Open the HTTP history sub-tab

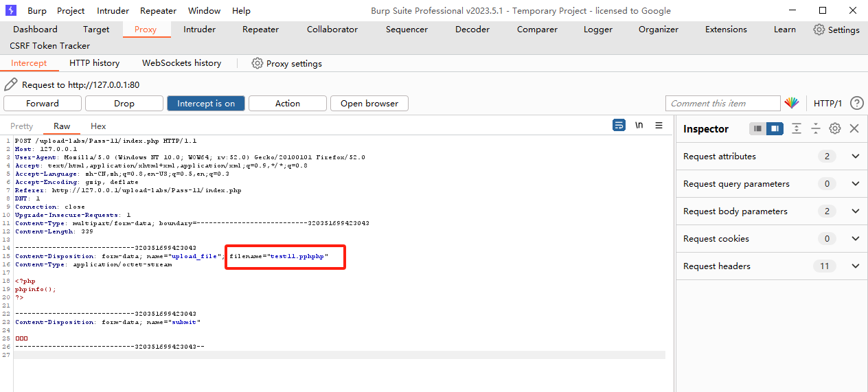click(x=94, y=63)
